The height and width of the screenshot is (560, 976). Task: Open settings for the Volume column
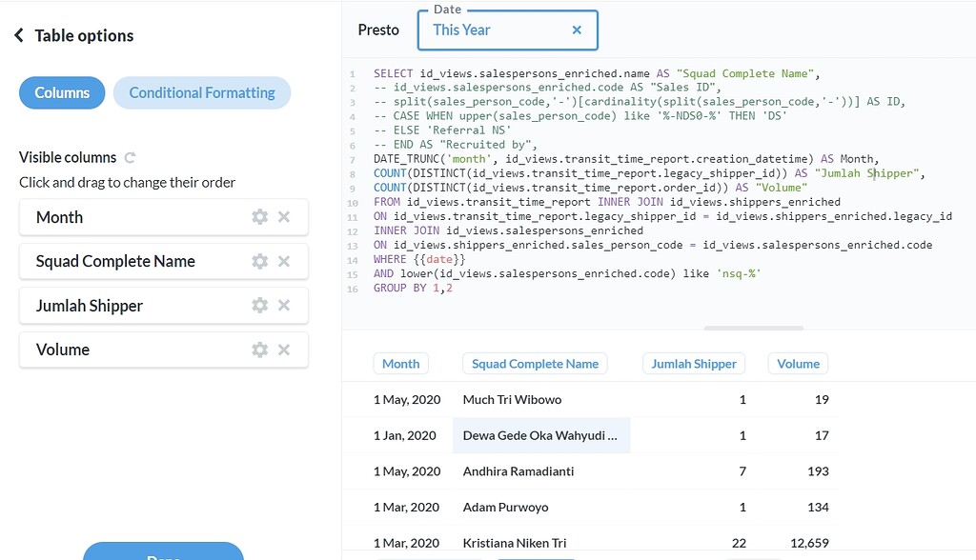[259, 349]
